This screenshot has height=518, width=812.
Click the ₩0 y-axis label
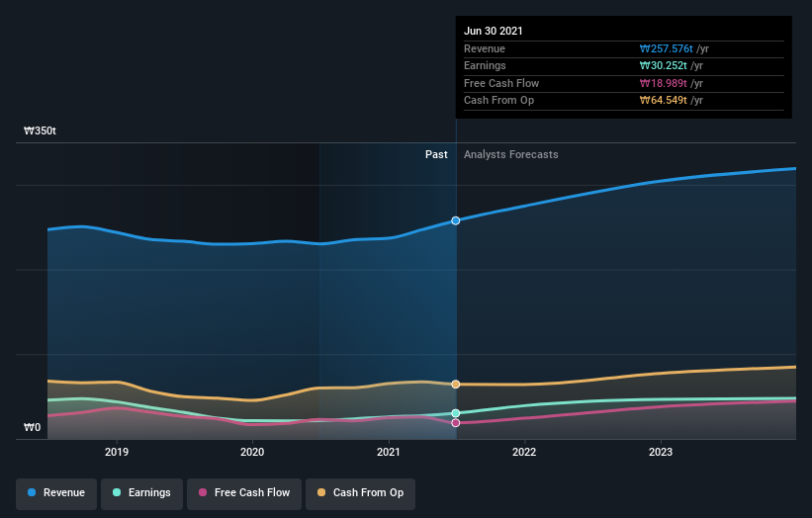click(x=32, y=427)
